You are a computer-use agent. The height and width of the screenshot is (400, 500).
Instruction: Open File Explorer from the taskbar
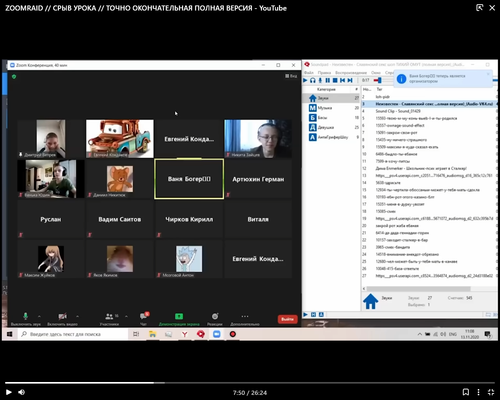[x=152, y=334]
